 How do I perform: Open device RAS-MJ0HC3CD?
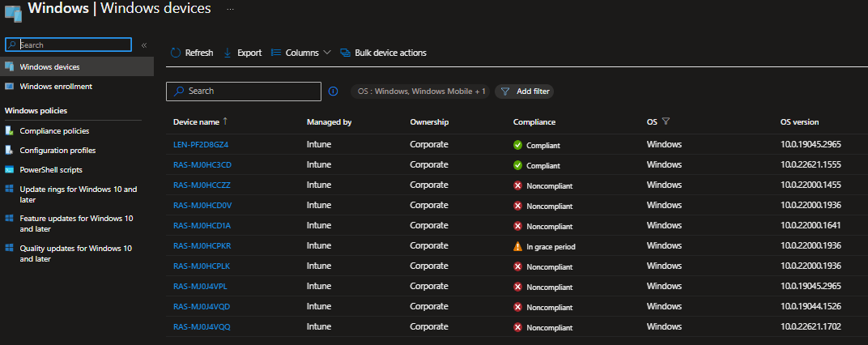[202, 164]
